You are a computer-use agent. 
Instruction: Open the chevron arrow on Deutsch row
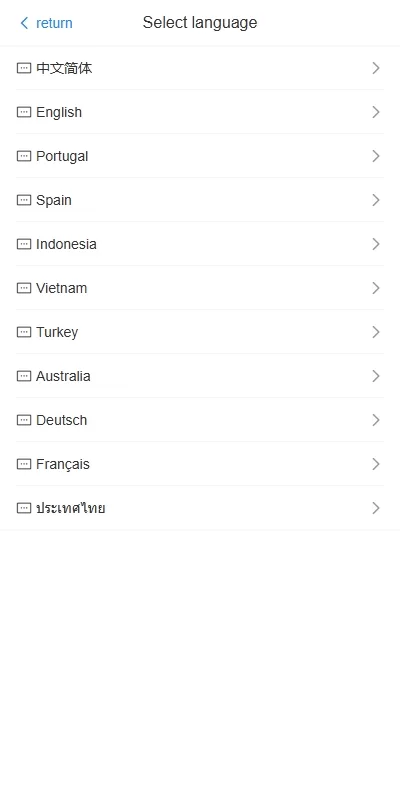pyautogui.click(x=376, y=420)
